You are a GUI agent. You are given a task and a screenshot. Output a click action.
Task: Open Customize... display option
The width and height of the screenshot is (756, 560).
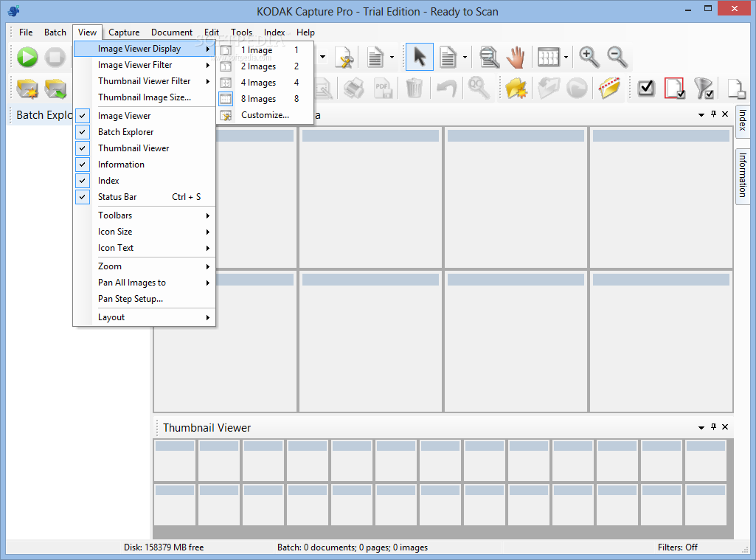(x=266, y=115)
